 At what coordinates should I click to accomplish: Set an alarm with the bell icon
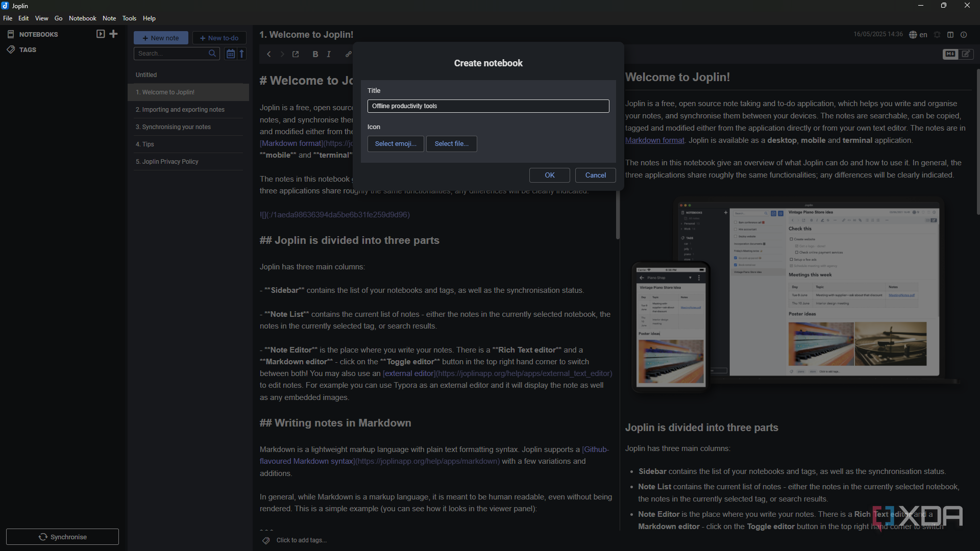(x=937, y=35)
